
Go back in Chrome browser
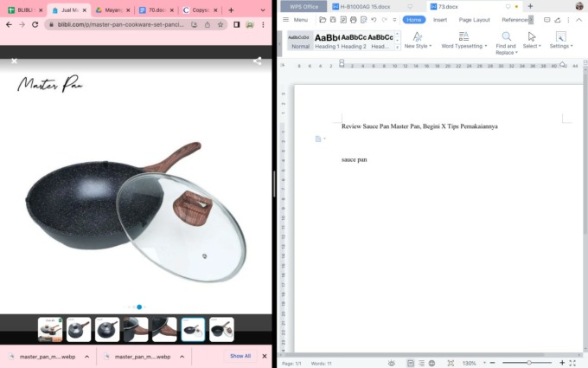pos(9,24)
